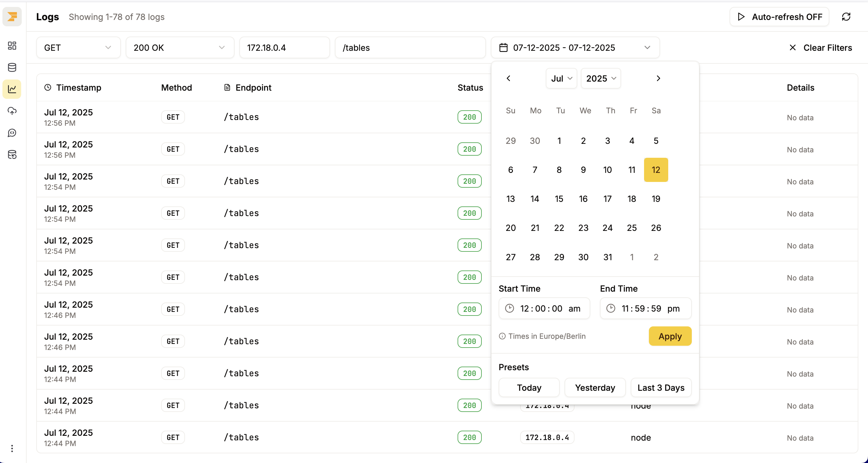Viewport: 868px width, 463px height.
Task: Open the 2025 year selector
Action: [601, 79]
